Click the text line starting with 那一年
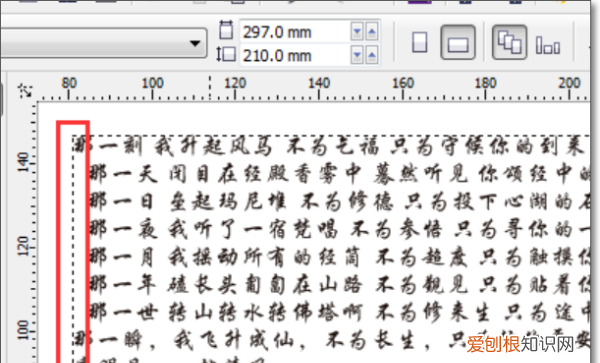 tap(340, 285)
